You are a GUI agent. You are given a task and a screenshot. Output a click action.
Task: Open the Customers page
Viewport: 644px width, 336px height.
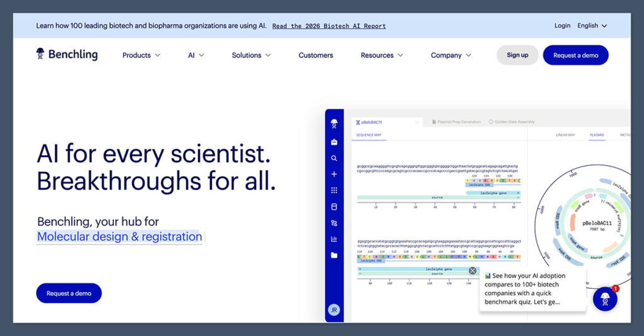[x=316, y=55]
